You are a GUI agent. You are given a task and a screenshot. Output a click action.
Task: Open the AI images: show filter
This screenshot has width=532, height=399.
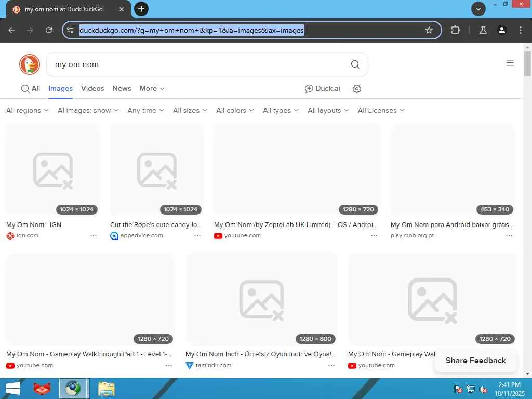[x=88, y=110]
